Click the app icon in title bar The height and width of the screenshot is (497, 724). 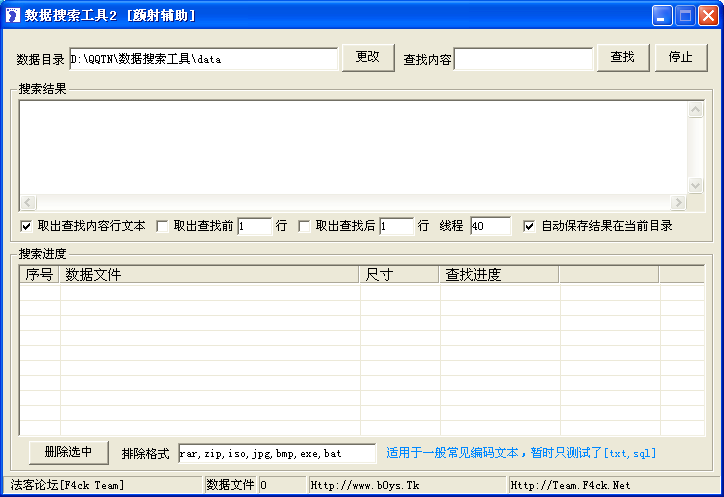[12, 15]
